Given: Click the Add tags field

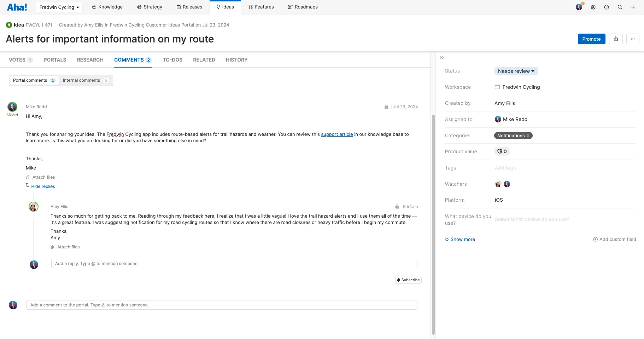Looking at the screenshot, I should [x=505, y=168].
